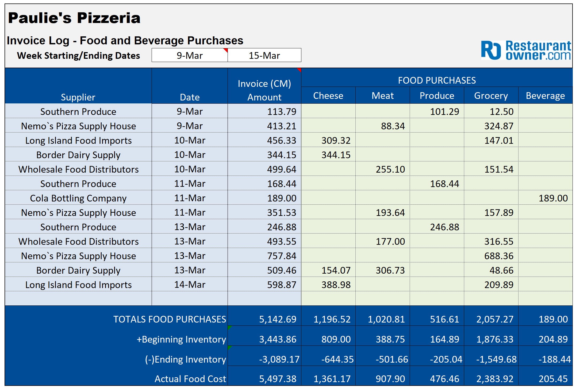Select cheese ending inventory -644.35
This screenshot has height=392, width=576.
click(328, 356)
